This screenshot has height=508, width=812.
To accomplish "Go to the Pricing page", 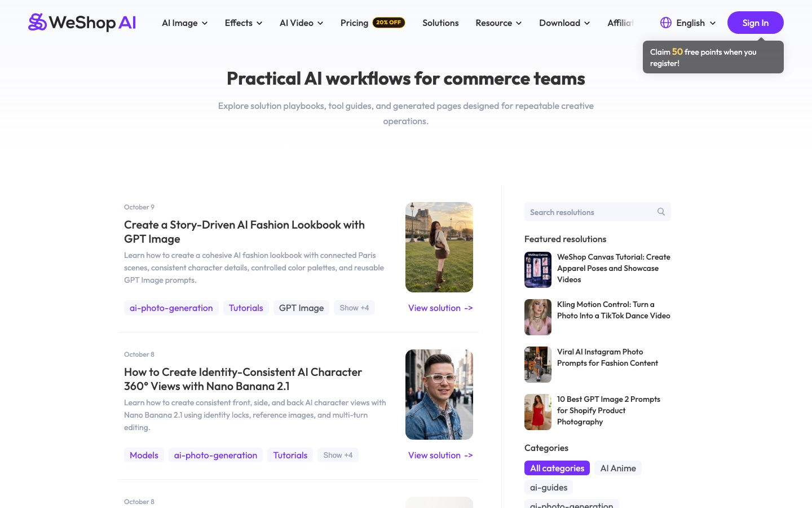I will (354, 23).
